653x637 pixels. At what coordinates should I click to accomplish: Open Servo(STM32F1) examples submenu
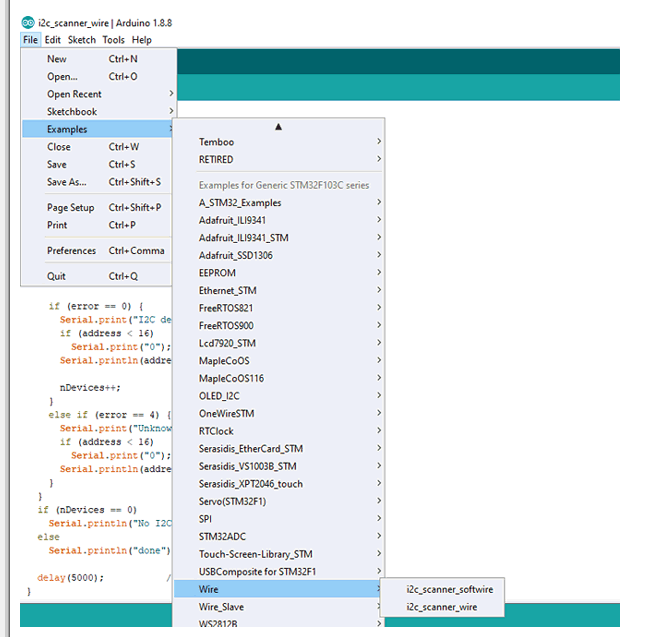278,501
